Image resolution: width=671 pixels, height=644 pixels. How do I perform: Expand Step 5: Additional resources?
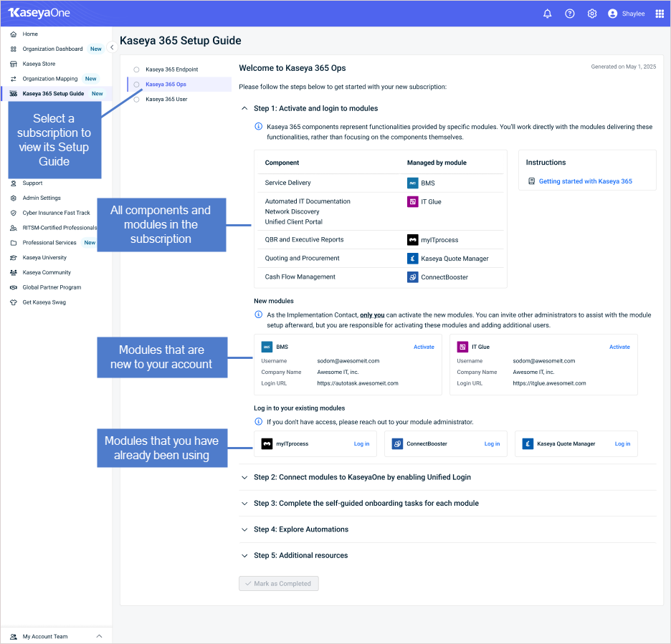coord(244,555)
